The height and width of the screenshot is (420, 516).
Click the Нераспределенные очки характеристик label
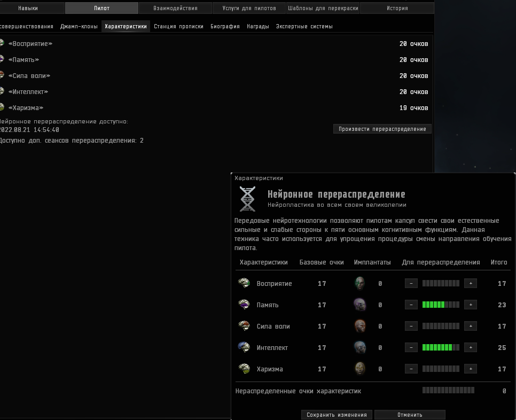[298, 391]
